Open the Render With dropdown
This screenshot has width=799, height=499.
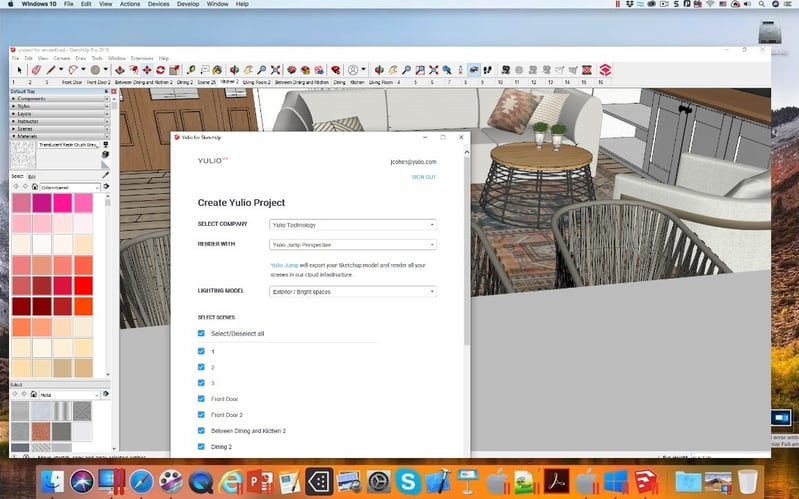pos(353,245)
